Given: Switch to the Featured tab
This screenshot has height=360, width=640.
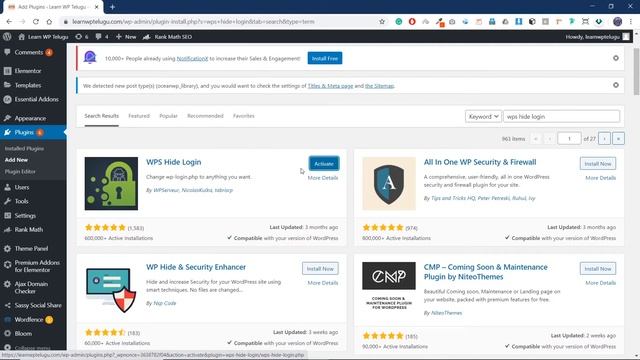Looking at the screenshot, I should [139, 116].
